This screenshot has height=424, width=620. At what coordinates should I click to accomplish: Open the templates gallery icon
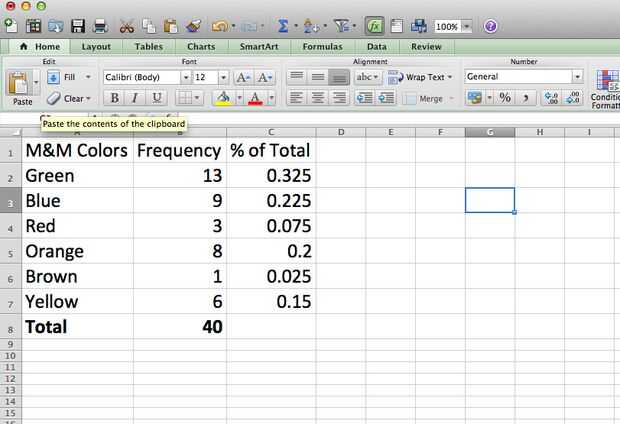click(33, 26)
